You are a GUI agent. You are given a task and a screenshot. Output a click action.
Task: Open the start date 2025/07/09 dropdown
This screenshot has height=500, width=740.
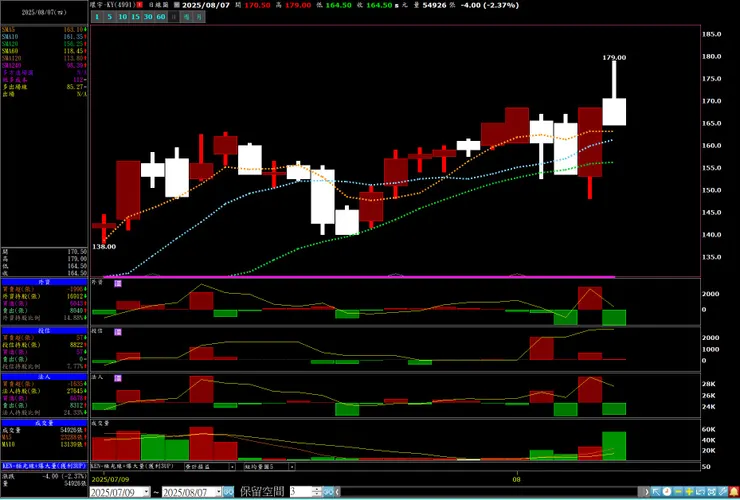146,492
